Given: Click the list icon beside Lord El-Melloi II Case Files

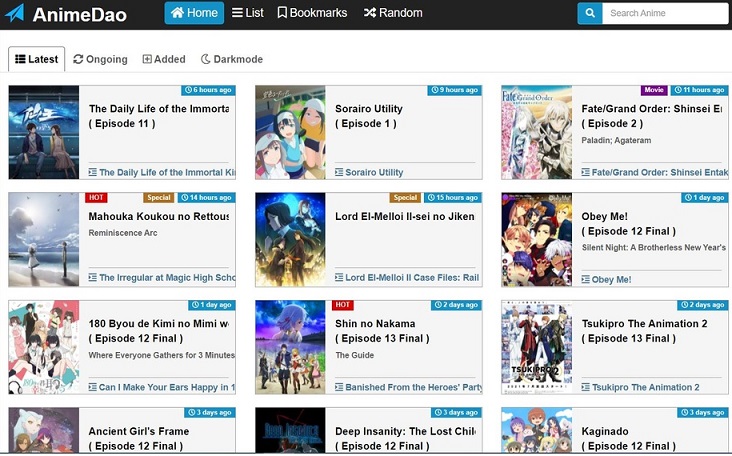Looking at the screenshot, I should pyautogui.click(x=339, y=278).
